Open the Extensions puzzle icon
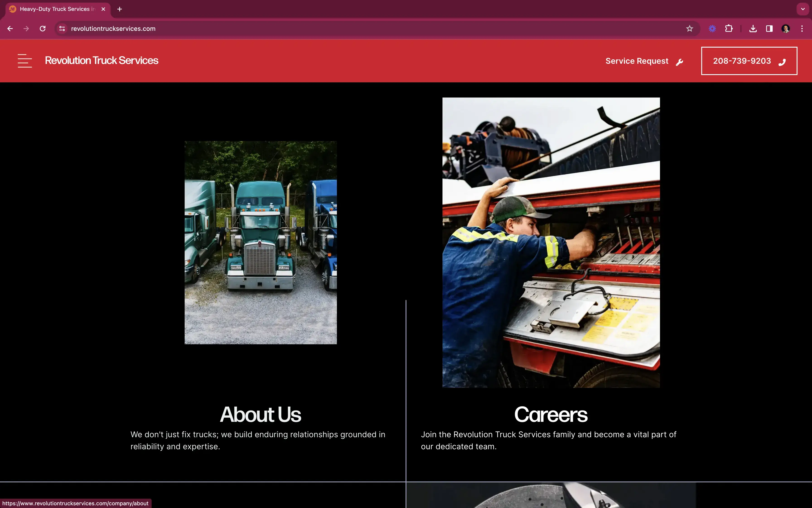 point(729,29)
